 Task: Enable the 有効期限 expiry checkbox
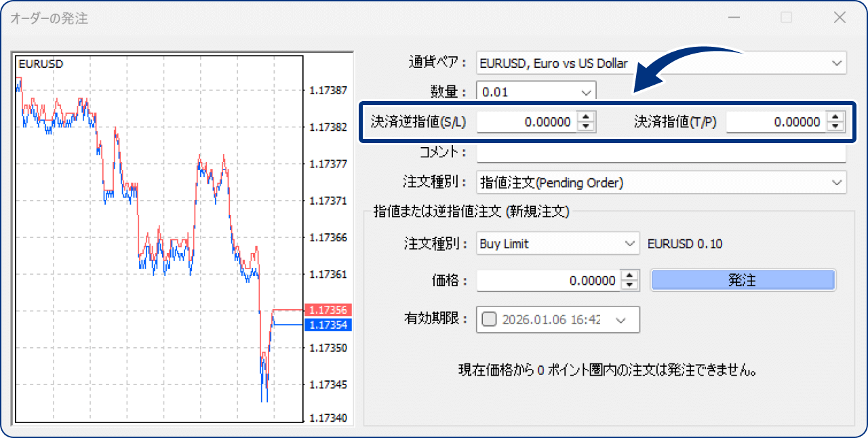[x=488, y=319]
